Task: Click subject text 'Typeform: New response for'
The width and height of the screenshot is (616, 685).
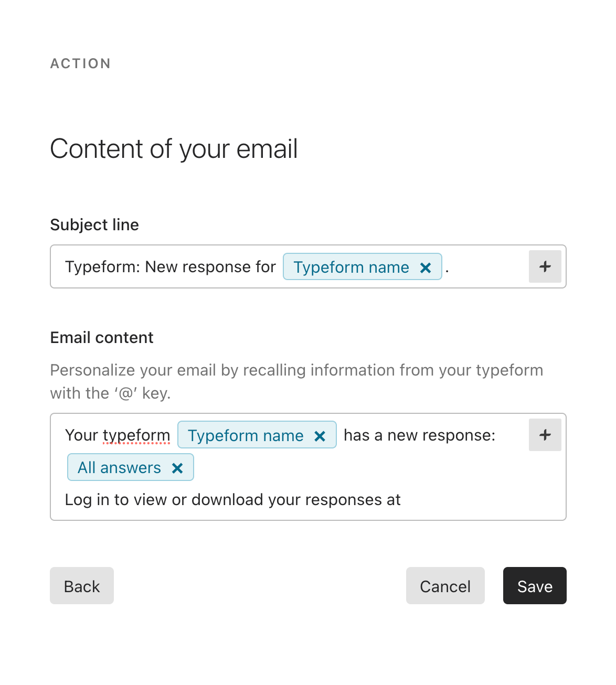Action: point(171,267)
